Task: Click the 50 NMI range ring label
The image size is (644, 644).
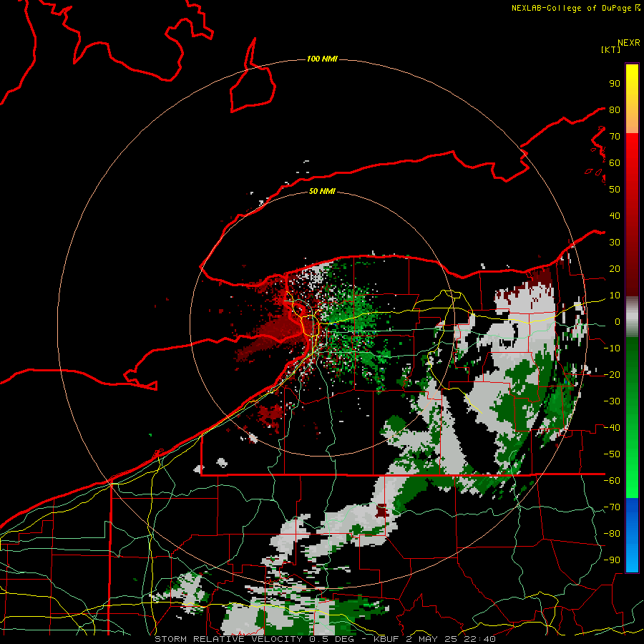Action: (322, 191)
